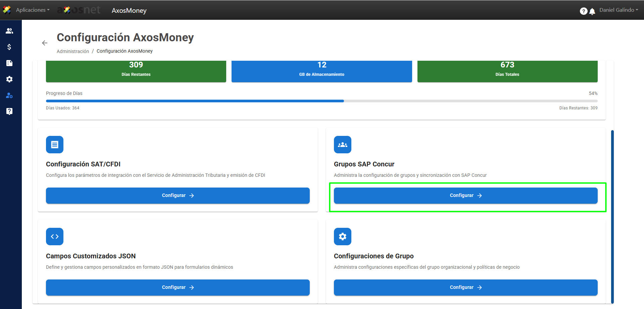Click the dollar sign sidebar icon

(x=9, y=47)
